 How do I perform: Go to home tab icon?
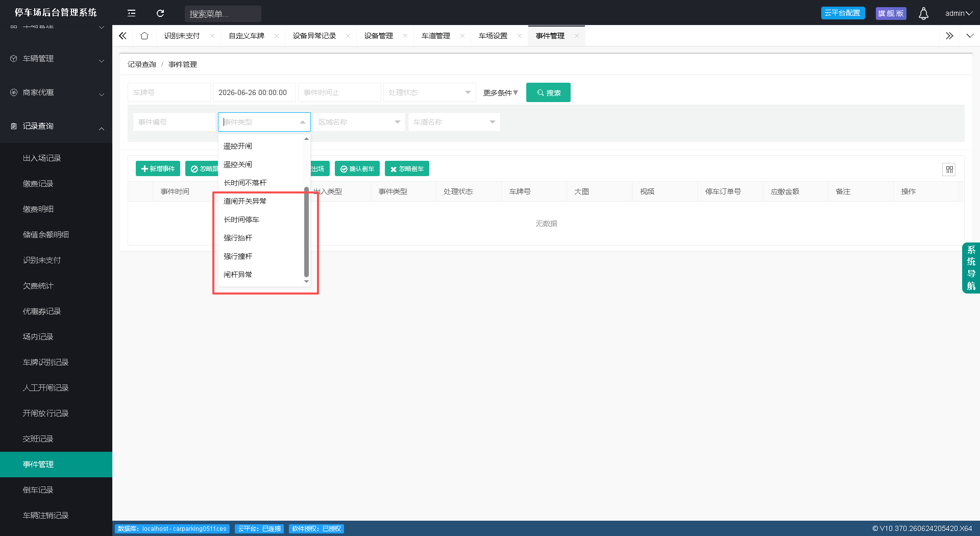[x=144, y=36]
